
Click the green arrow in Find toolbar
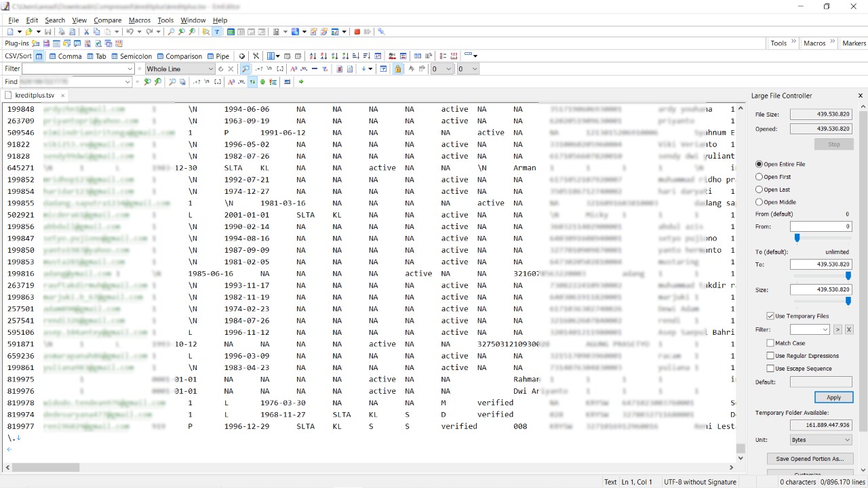(x=301, y=82)
